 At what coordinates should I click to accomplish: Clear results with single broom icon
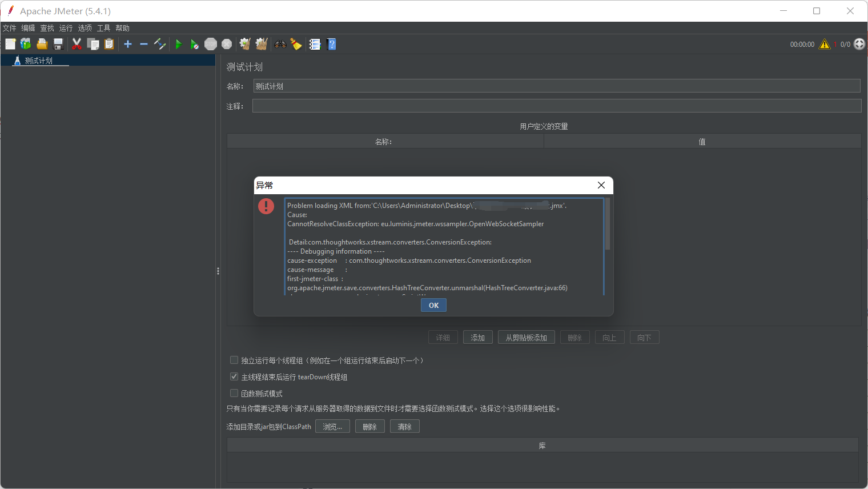point(245,44)
